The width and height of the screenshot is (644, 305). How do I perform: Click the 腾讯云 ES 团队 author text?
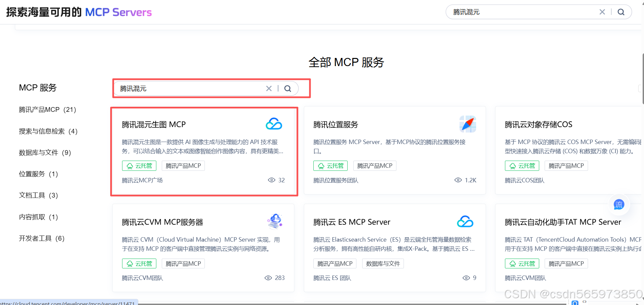(332, 278)
